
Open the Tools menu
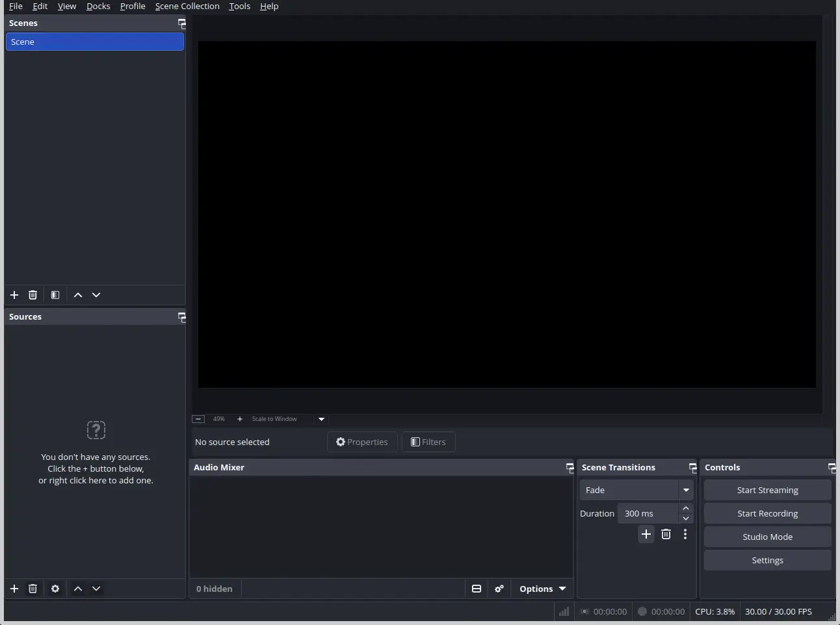[239, 6]
